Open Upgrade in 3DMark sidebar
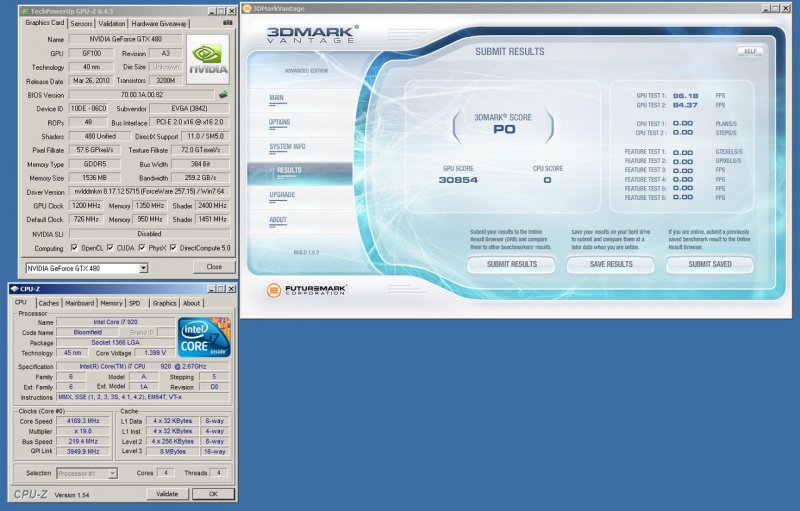The image size is (800, 511). 282,195
